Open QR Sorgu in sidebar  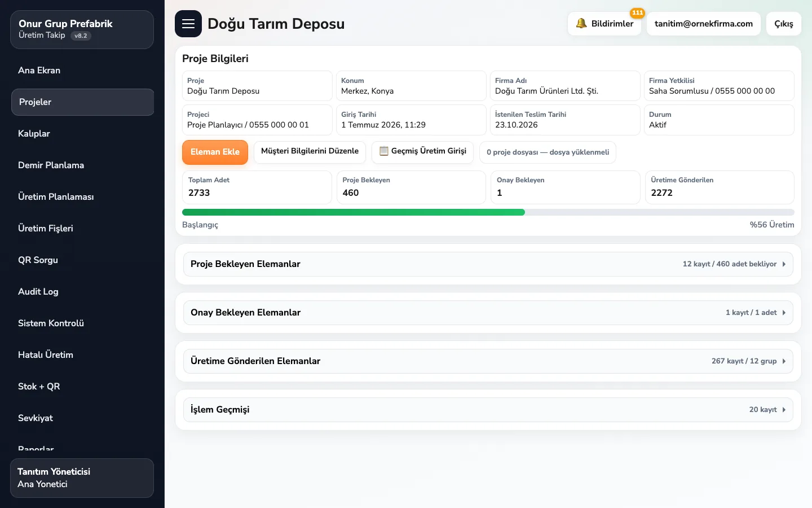click(82, 260)
